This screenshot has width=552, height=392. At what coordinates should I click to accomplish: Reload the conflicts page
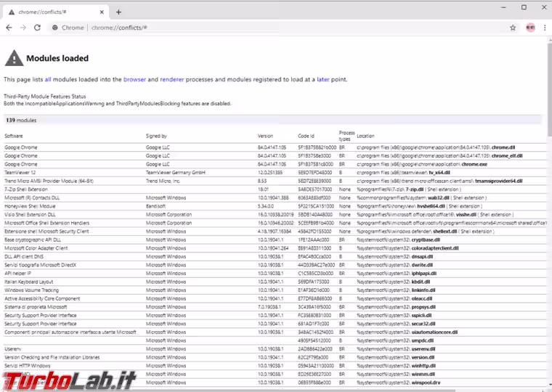(38, 28)
